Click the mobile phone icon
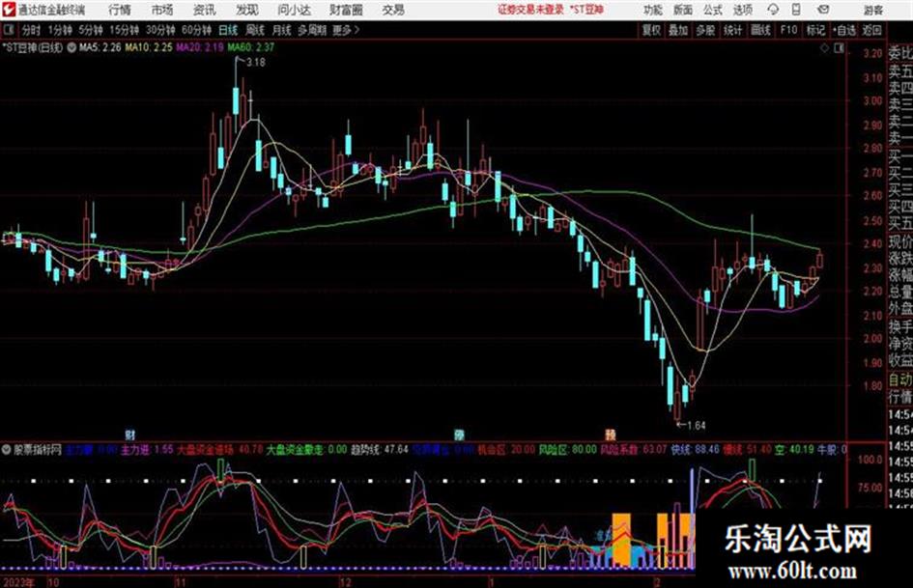Image resolution: width=913 pixels, height=588 pixels. point(796,10)
